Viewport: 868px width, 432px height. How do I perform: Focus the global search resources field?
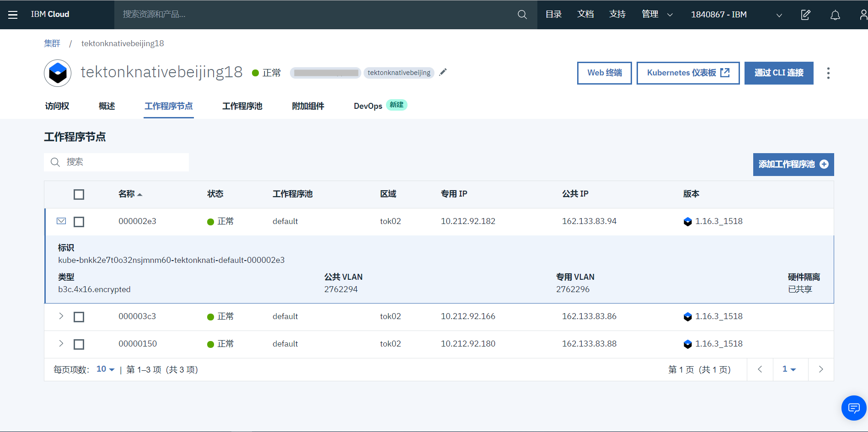[x=326, y=15]
